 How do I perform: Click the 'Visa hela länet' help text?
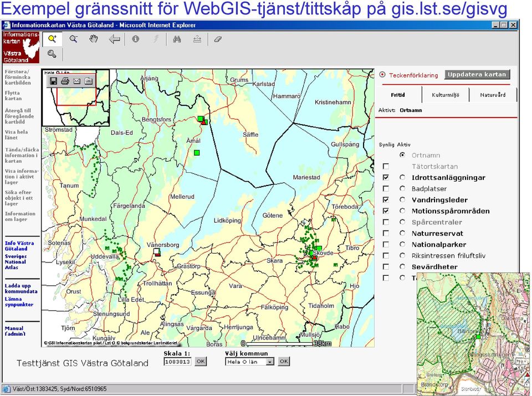point(16,135)
